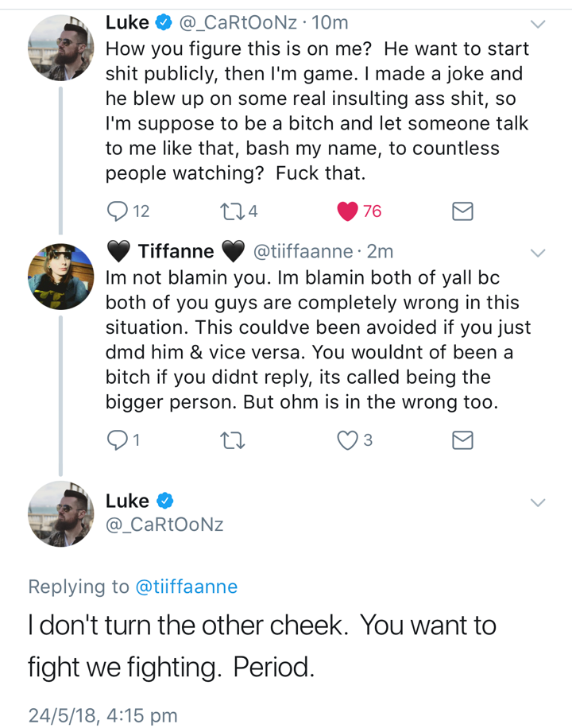This screenshot has width=572, height=728.
Task: Send Luke's first tweet via direct message
Action: click(462, 211)
